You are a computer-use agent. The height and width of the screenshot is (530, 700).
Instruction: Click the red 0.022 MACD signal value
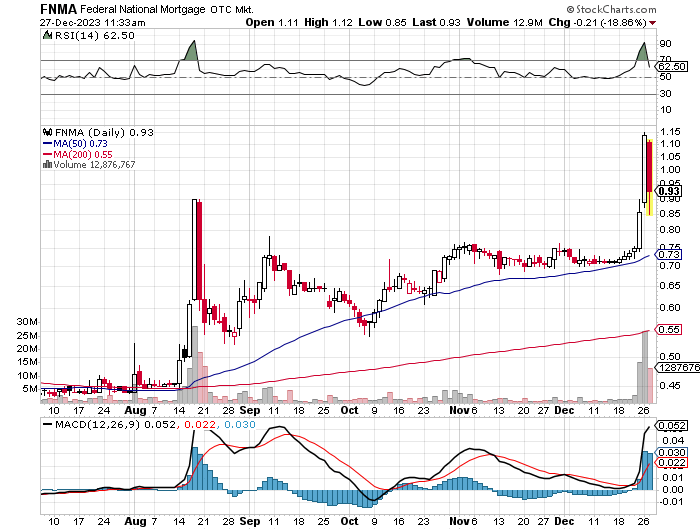pyautogui.click(x=200, y=424)
